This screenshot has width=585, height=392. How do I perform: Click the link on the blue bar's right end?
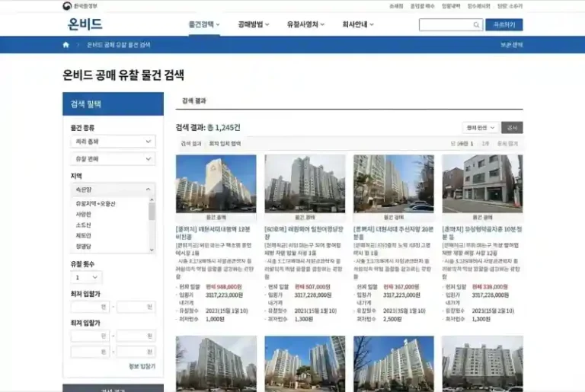pos(512,45)
